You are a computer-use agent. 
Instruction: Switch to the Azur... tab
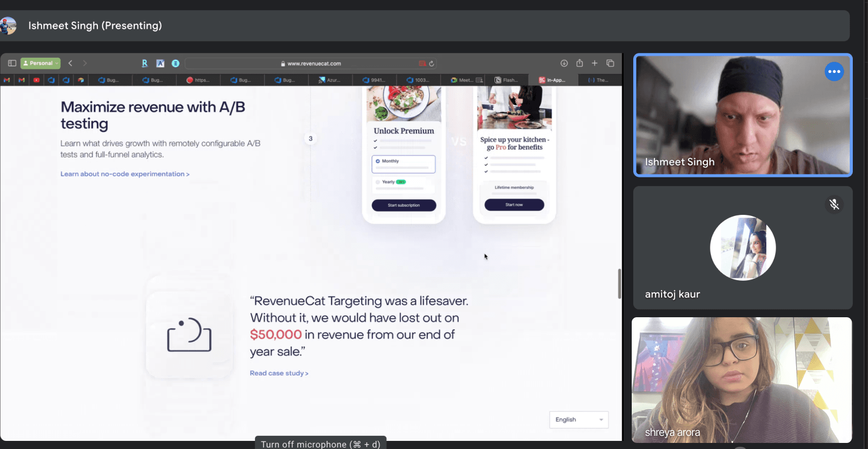click(x=330, y=80)
